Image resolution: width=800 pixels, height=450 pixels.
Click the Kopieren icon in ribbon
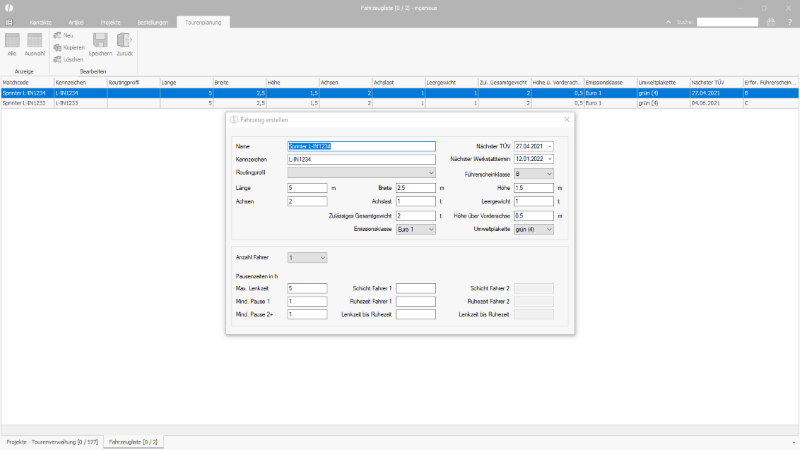(58, 47)
